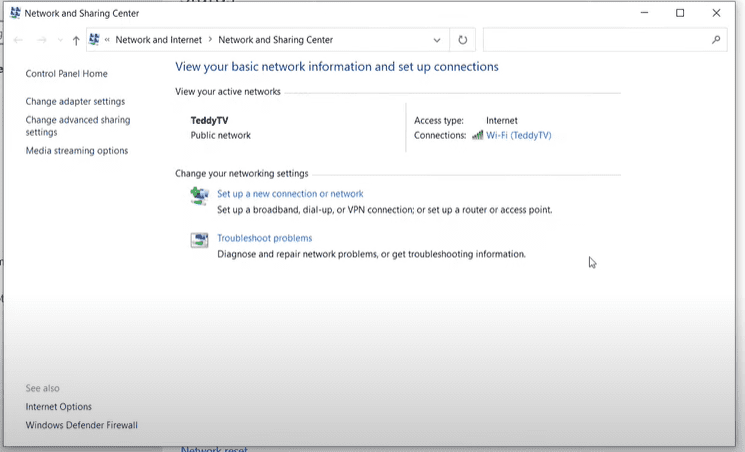Image resolution: width=745 pixels, height=452 pixels.
Task: Expand the address bar history dropdown
Action: [437, 40]
